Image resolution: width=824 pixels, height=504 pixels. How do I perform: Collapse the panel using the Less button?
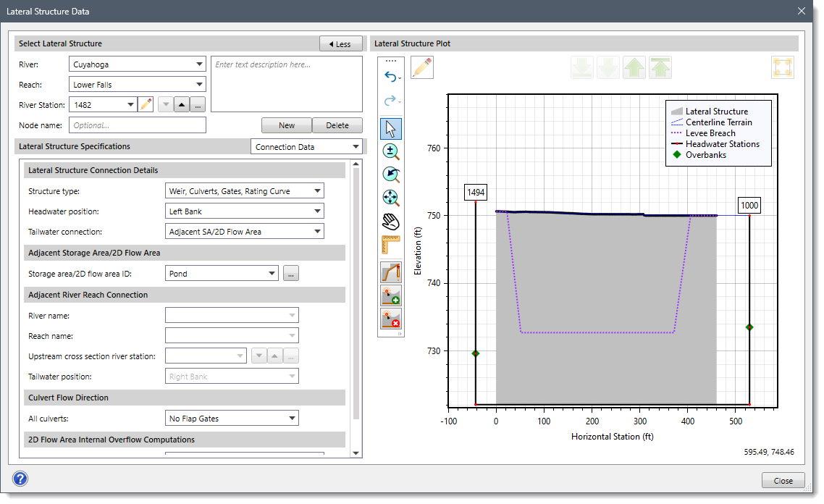tap(340, 43)
